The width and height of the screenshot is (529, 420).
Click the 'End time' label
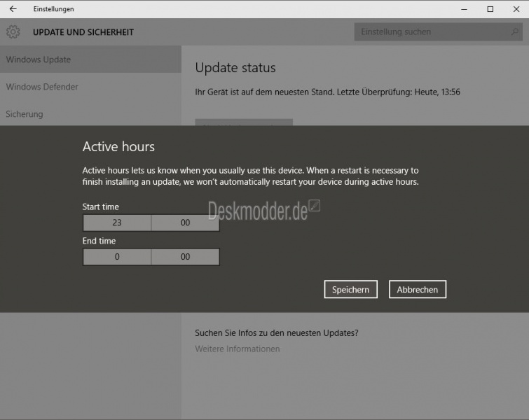[99, 241]
